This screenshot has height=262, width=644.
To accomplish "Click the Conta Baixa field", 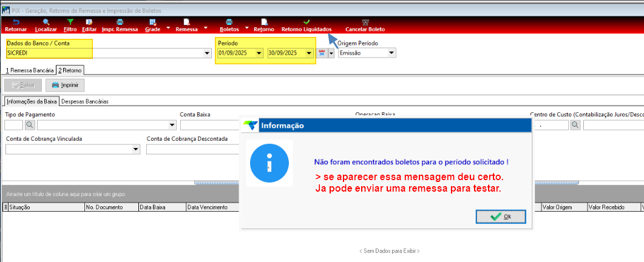I will click(x=210, y=125).
